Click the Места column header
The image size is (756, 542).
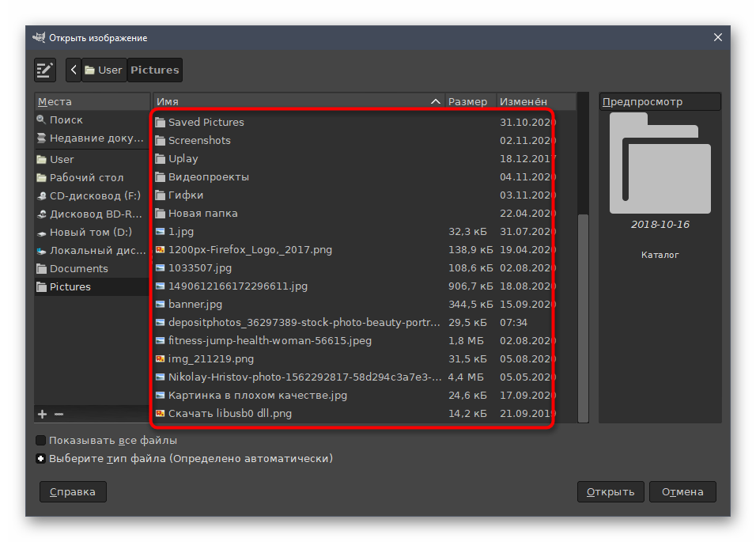(92, 102)
